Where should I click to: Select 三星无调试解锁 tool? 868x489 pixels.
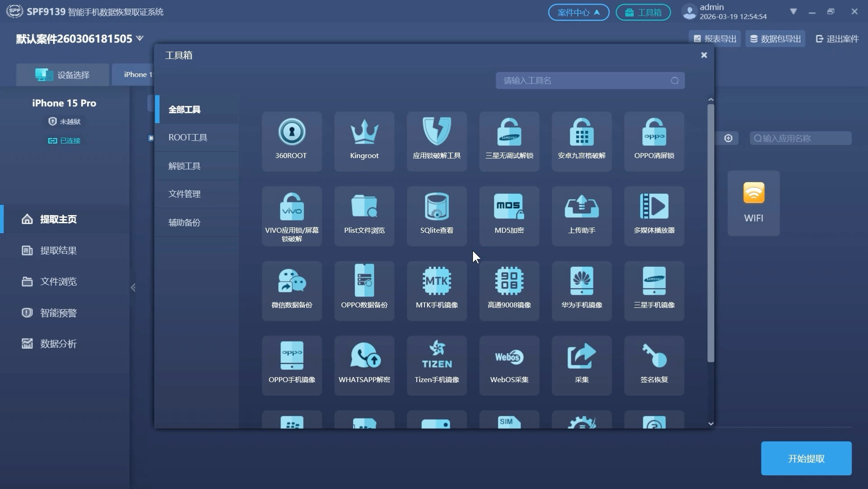click(x=509, y=141)
